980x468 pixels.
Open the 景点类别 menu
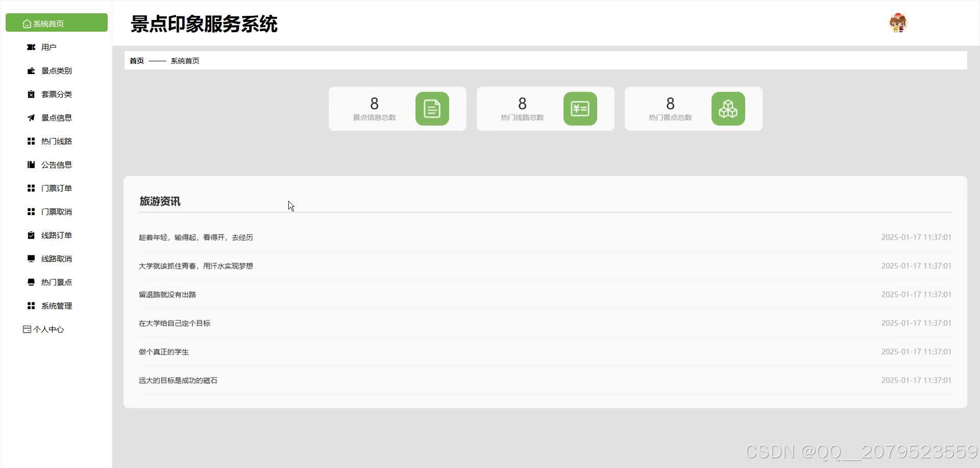57,71
